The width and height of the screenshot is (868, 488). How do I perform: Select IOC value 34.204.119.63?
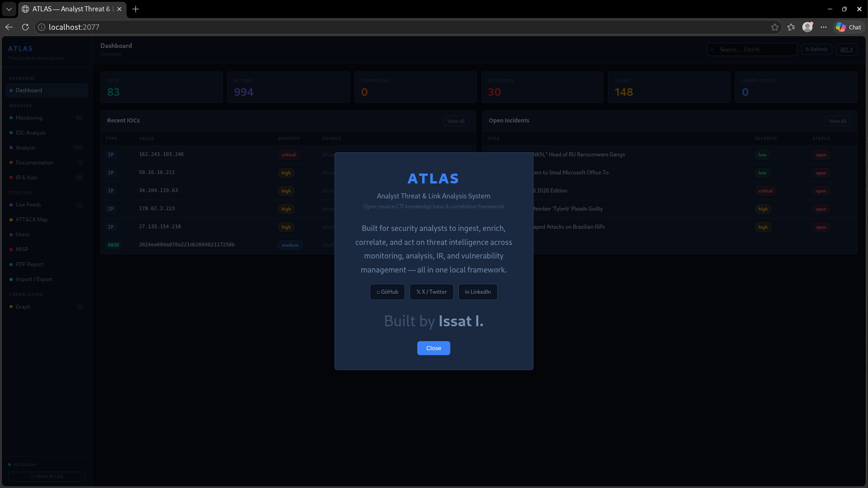point(158,191)
